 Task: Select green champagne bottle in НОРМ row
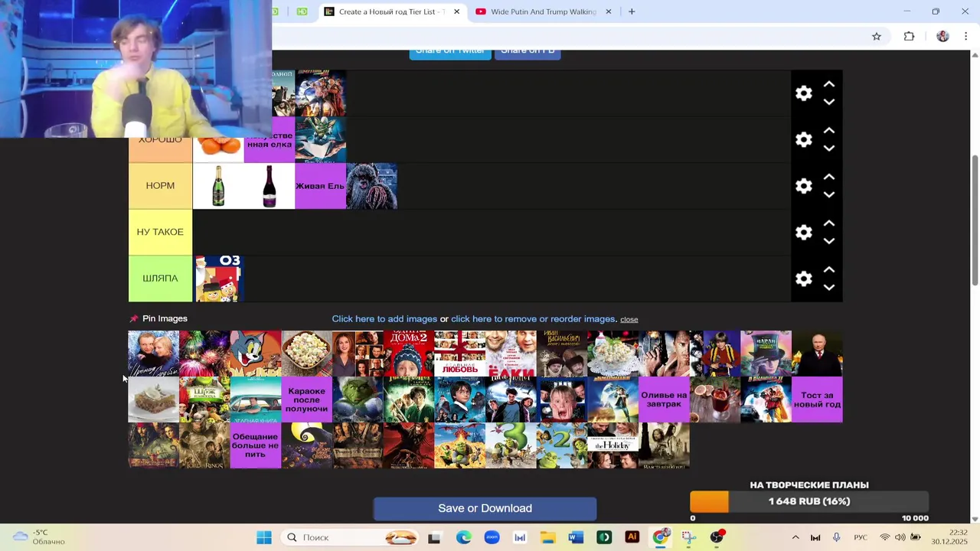pos(218,186)
